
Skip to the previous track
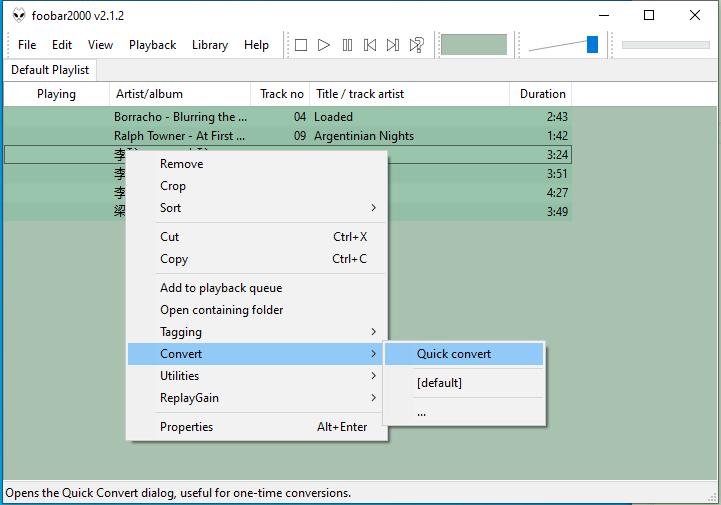[x=370, y=45]
